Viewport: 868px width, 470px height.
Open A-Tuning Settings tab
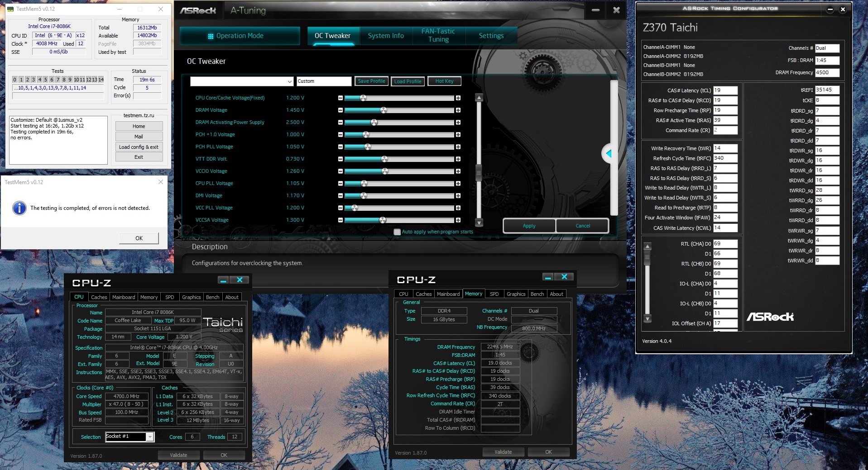[x=491, y=36]
